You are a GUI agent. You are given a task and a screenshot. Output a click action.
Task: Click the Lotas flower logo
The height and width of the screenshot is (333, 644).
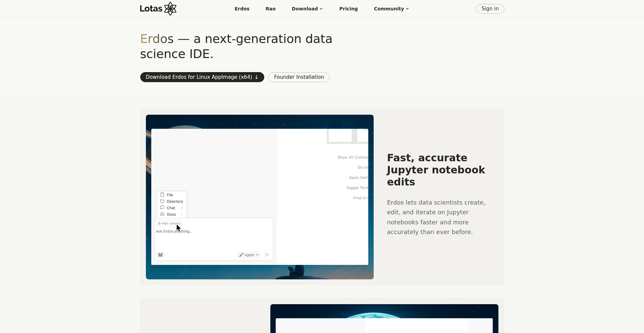click(x=170, y=9)
